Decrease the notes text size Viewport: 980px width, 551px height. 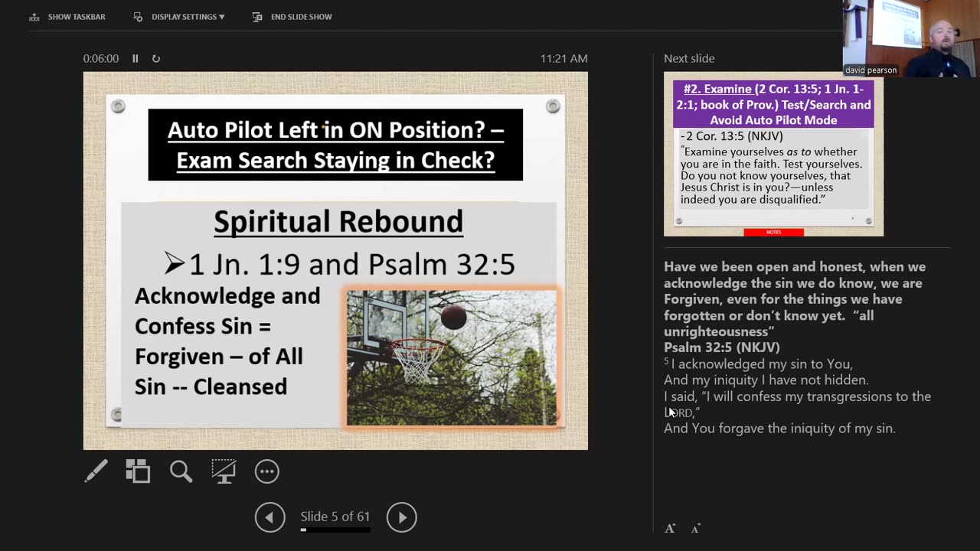[x=695, y=529]
